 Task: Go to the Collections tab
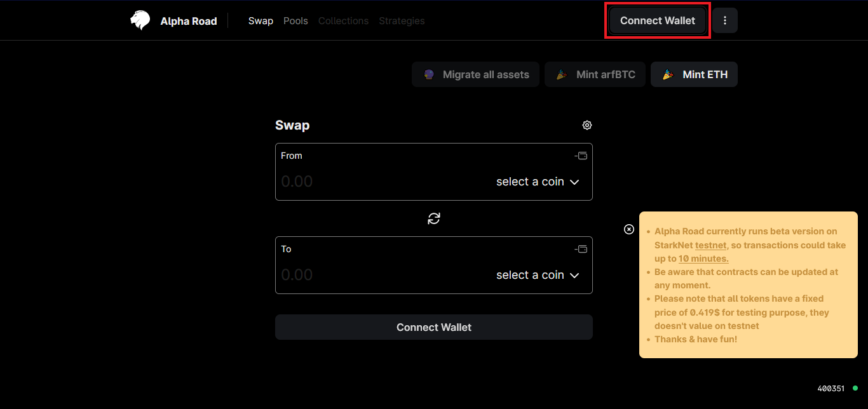pos(343,21)
